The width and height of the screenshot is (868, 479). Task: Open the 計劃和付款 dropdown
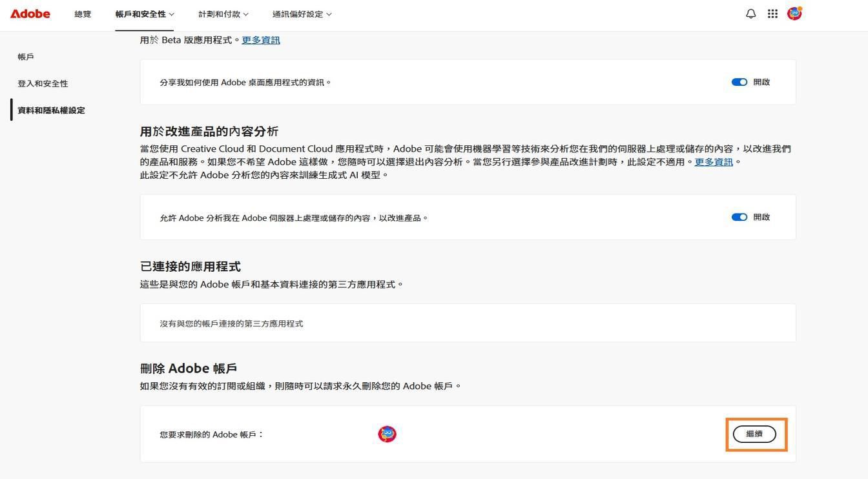tap(222, 14)
